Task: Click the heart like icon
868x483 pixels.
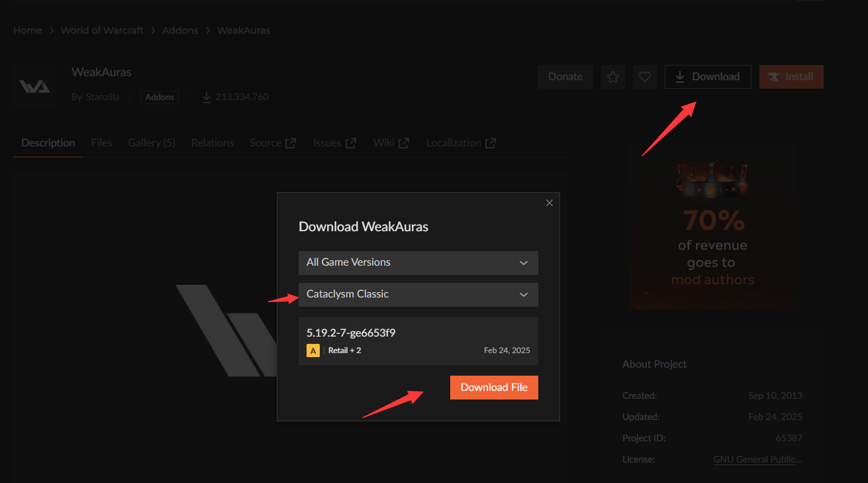Action: [x=645, y=77]
